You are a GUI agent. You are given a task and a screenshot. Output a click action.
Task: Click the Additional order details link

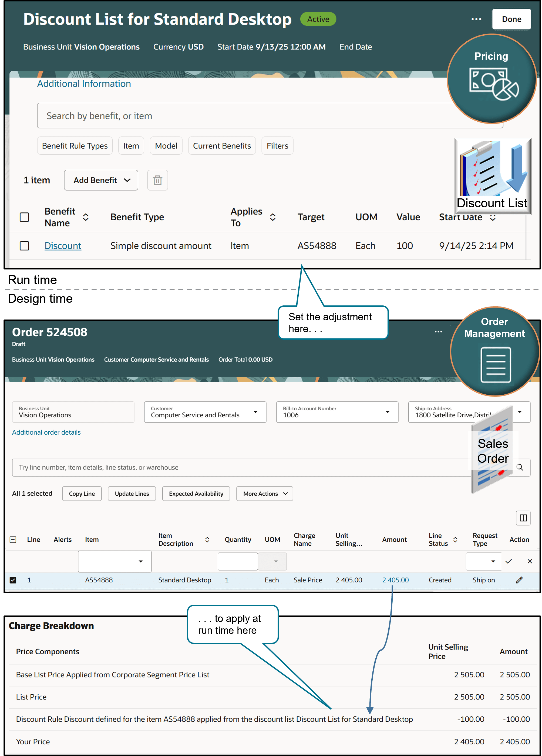(46, 432)
